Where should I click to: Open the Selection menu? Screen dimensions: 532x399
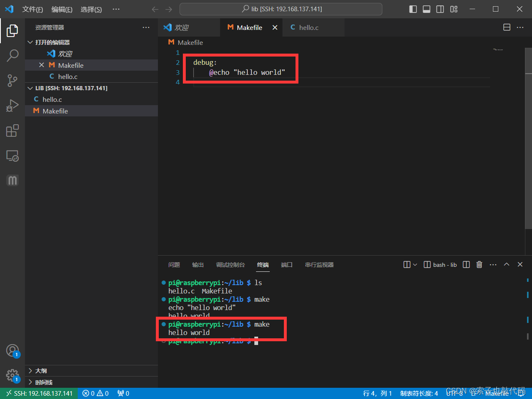(91, 9)
